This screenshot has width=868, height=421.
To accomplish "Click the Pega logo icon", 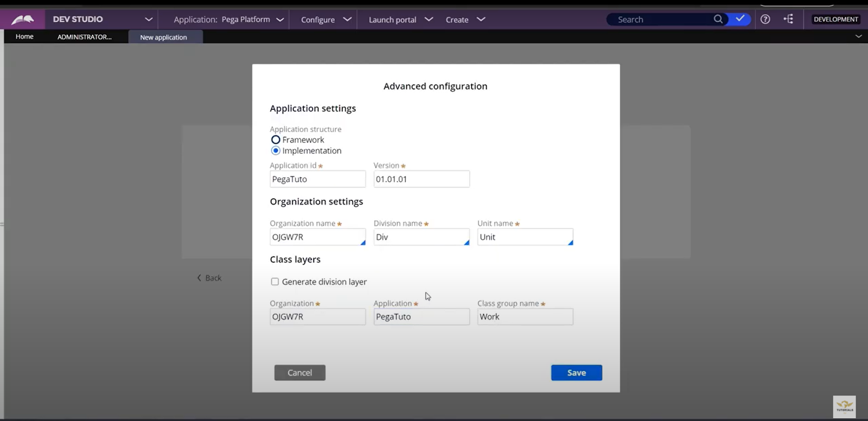I will tap(22, 20).
